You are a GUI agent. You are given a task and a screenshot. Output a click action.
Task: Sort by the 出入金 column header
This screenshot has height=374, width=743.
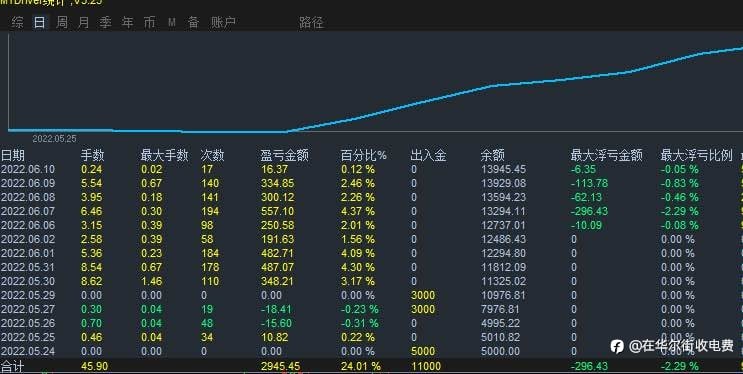[428, 155]
